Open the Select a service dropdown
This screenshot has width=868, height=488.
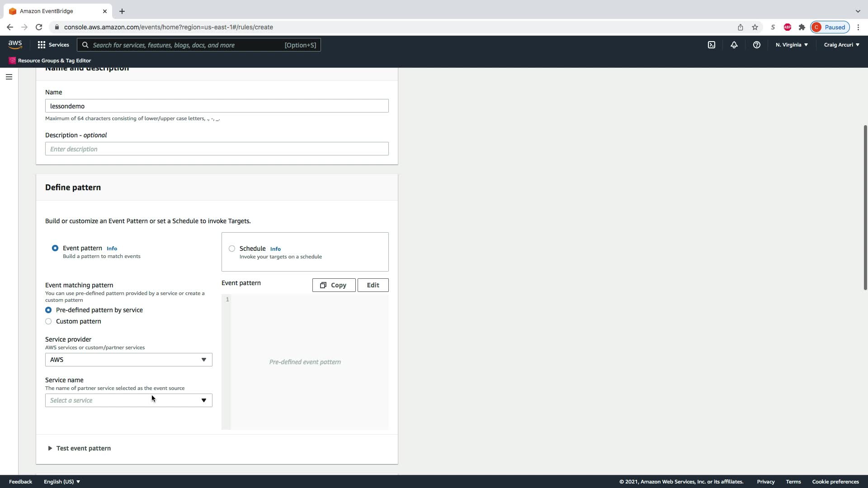point(128,400)
